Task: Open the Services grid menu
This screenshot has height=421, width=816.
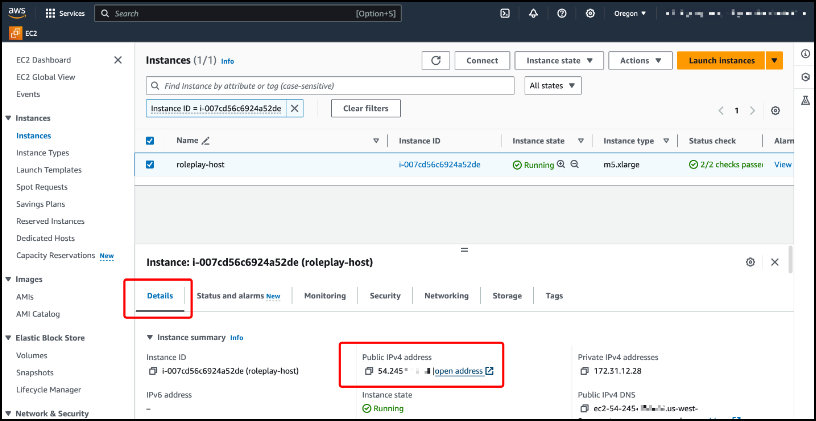Action: [x=65, y=14]
